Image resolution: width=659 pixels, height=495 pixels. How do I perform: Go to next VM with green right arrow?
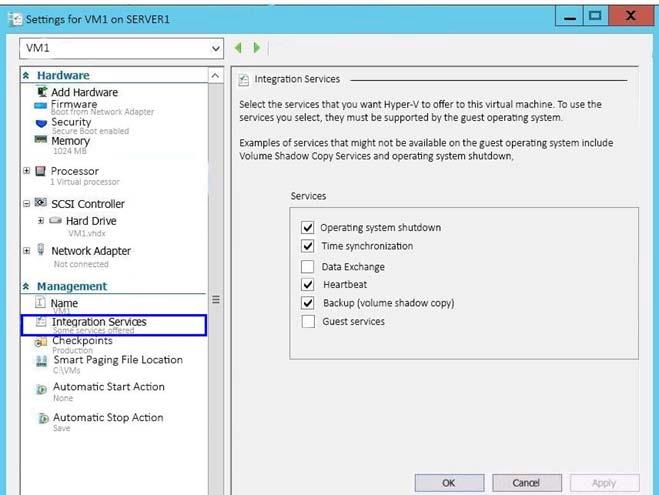pos(256,48)
